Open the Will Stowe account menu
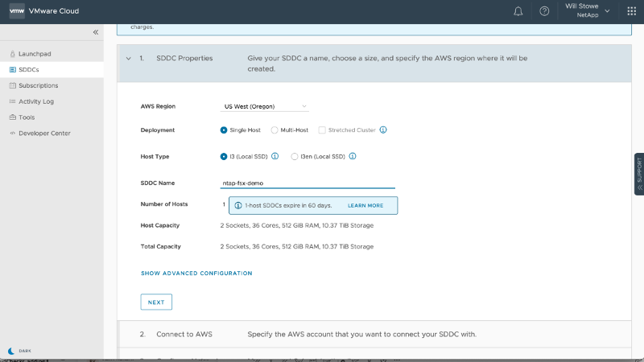Image resolution: width=644 pixels, height=362 pixels. coord(587,10)
